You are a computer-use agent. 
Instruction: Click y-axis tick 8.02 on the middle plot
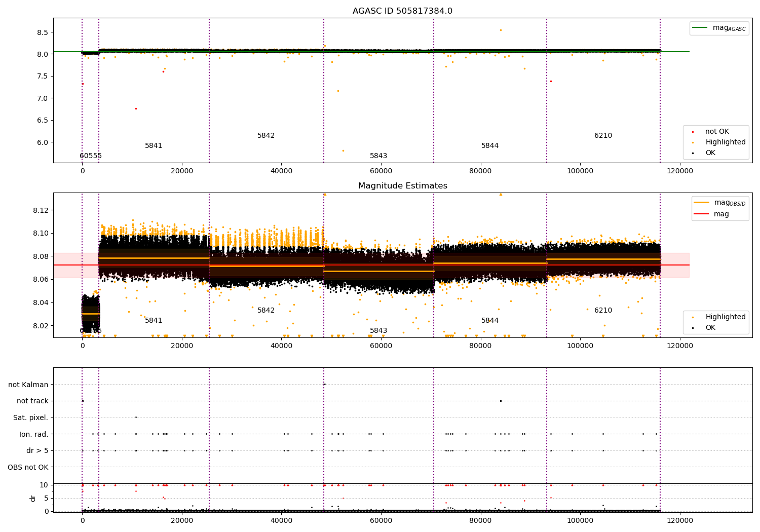point(41,326)
